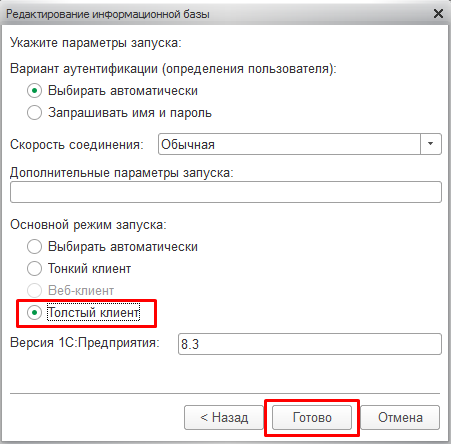Click the version field containing 8.3

point(310,344)
